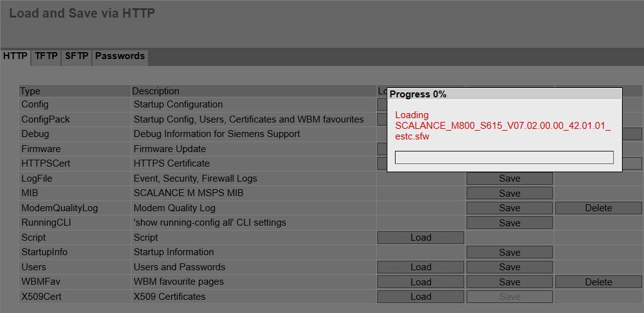644x313 pixels.
Task: Load WBM favourite pages
Action: pos(421,282)
